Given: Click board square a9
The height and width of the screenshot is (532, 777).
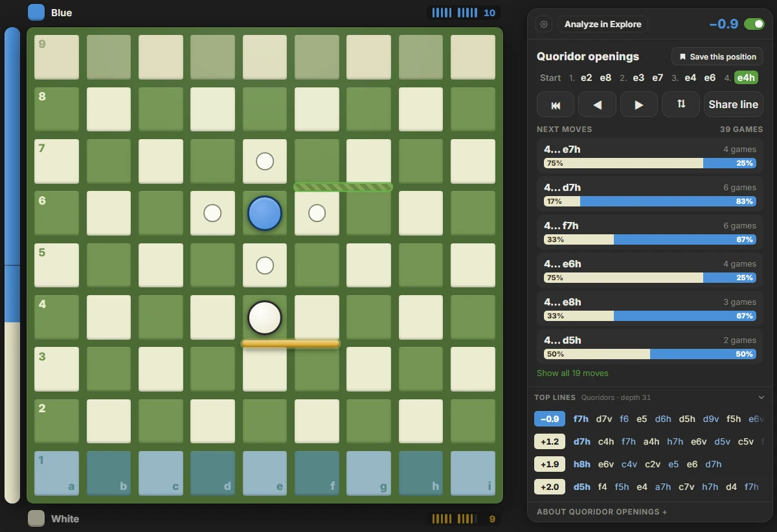Looking at the screenshot, I should tap(56, 57).
